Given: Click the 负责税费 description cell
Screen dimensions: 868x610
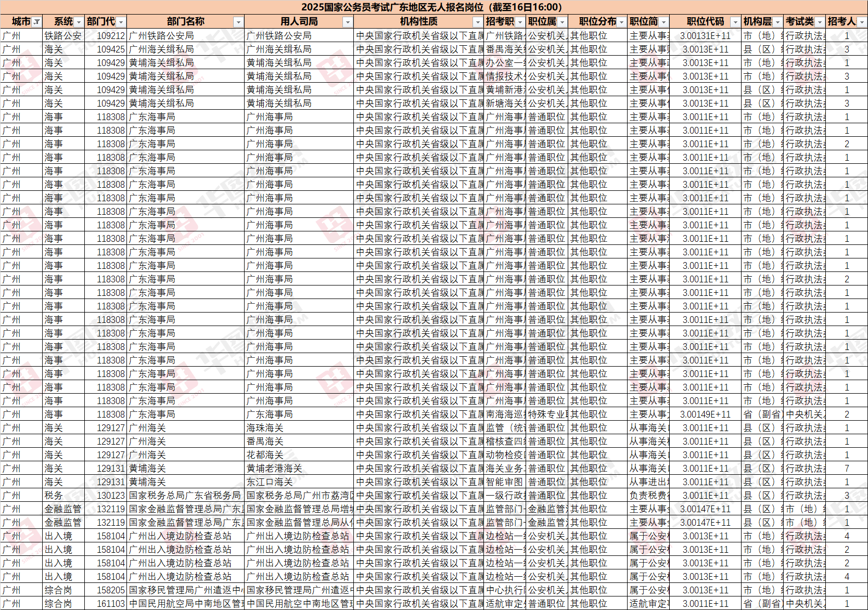Looking at the screenshot, I should (648, 496).
